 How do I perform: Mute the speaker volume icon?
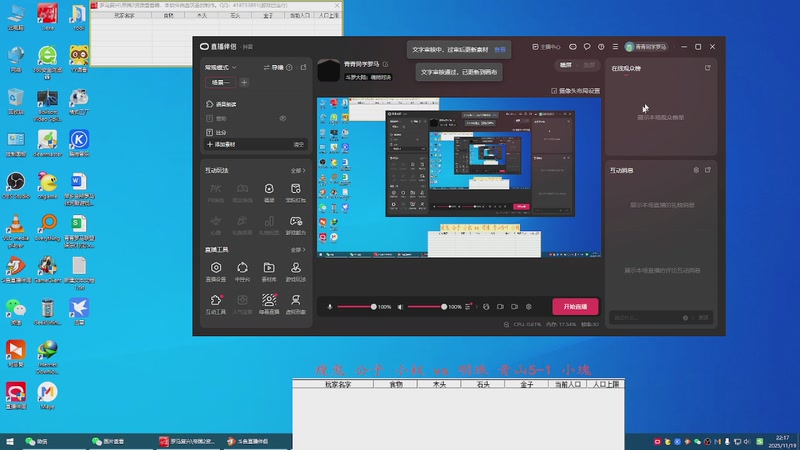(400, 307)
